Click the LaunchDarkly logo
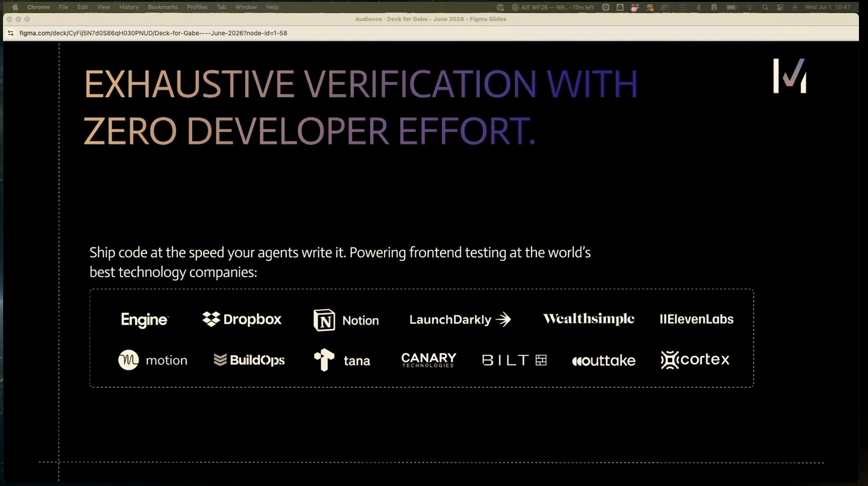 click(x=460, y=319)
